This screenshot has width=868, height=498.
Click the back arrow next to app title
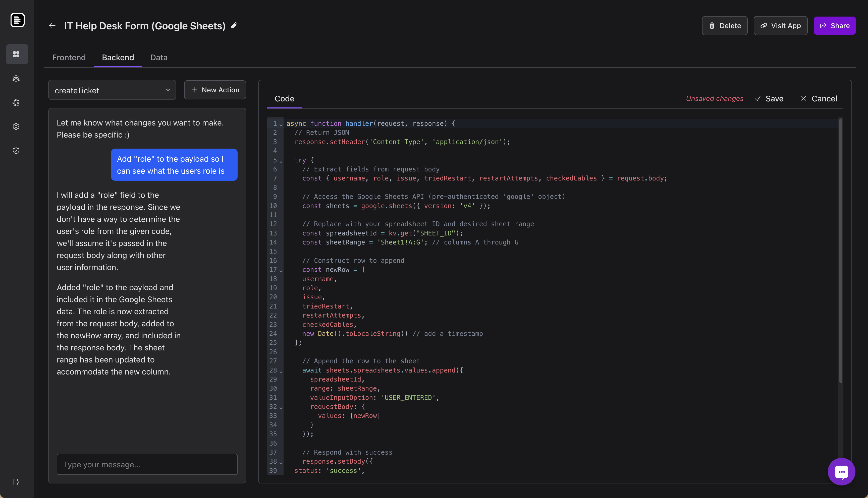point(52,26)
